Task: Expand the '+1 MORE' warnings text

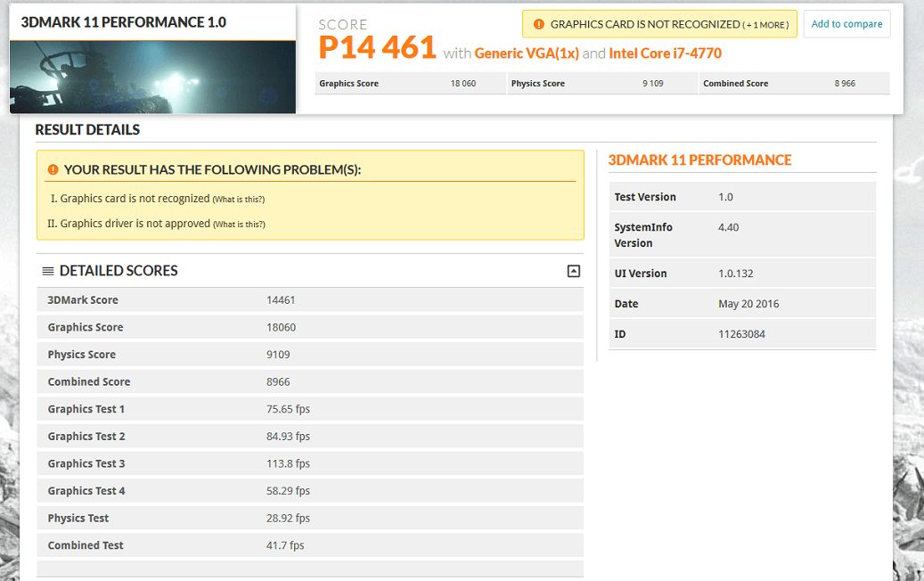Action: click(765, 25)
